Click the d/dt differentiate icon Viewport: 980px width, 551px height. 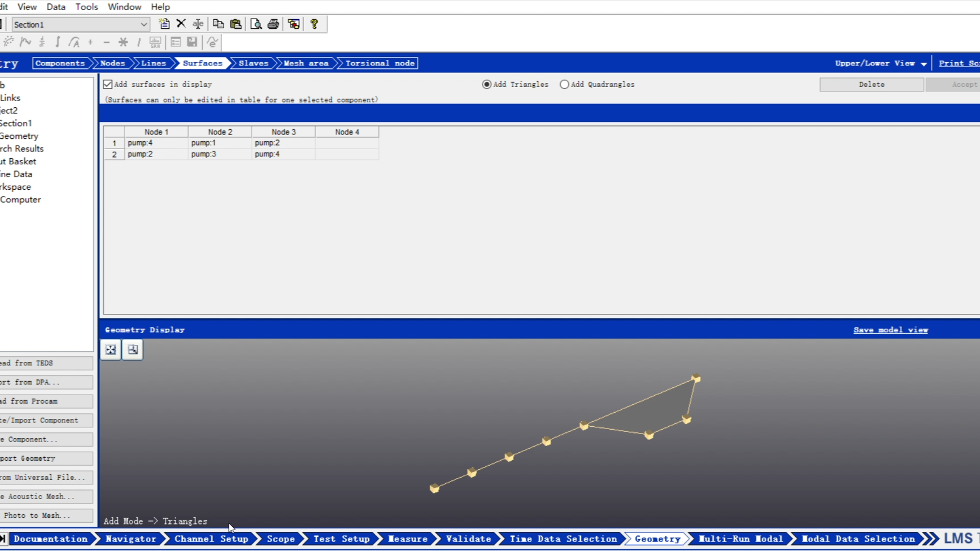(42, 42)
